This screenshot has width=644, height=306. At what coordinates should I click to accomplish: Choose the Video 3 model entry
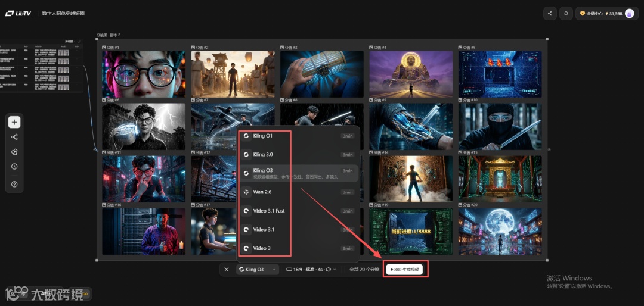(x=298, y=248)
